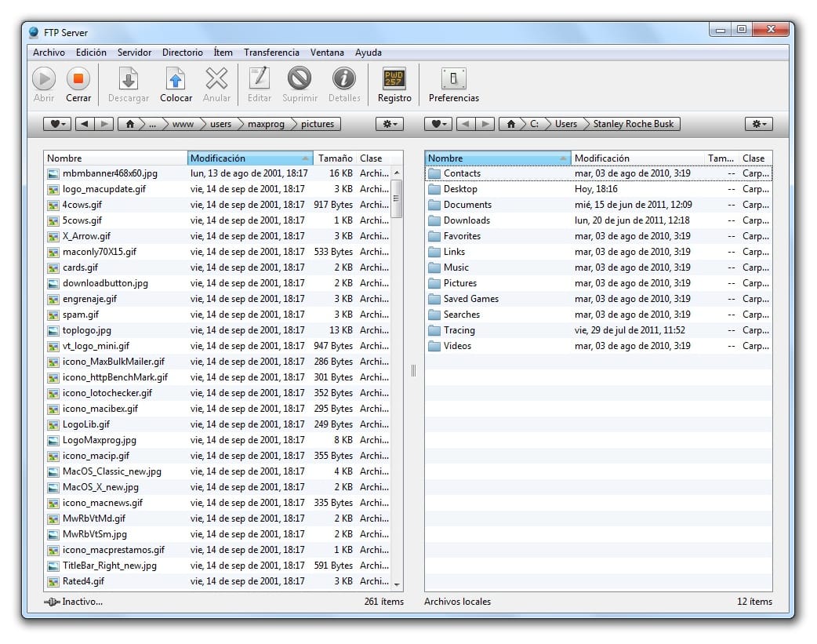The width and height of the screenshot is (817, 644).
Task: Navigate to www in remote breadcrumb
Action: 183,124
